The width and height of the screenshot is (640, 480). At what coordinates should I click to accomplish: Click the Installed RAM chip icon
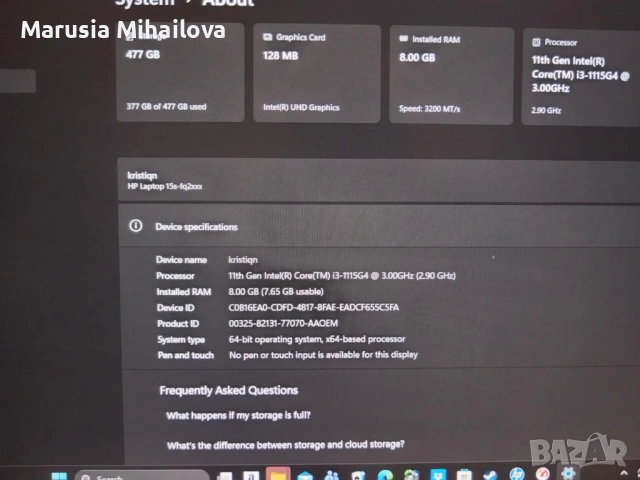point(403,39)
